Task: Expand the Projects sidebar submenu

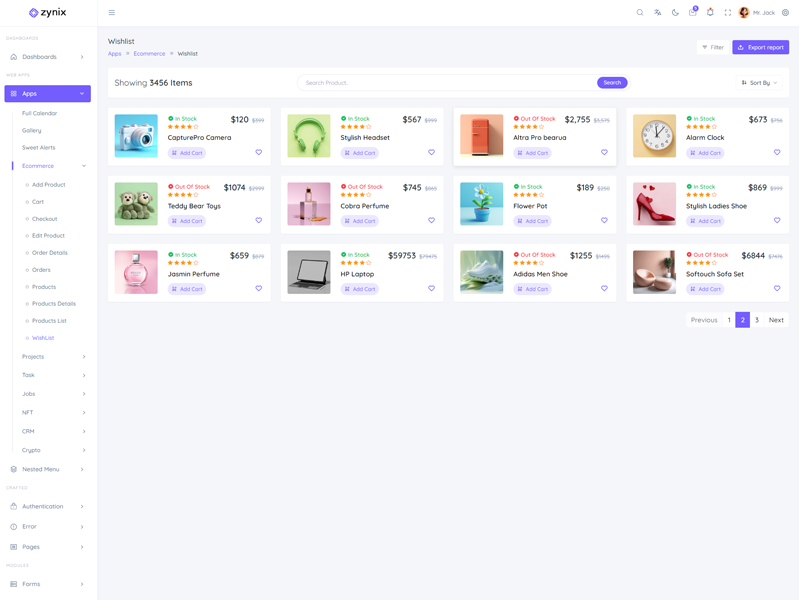Action: [53, 357]
